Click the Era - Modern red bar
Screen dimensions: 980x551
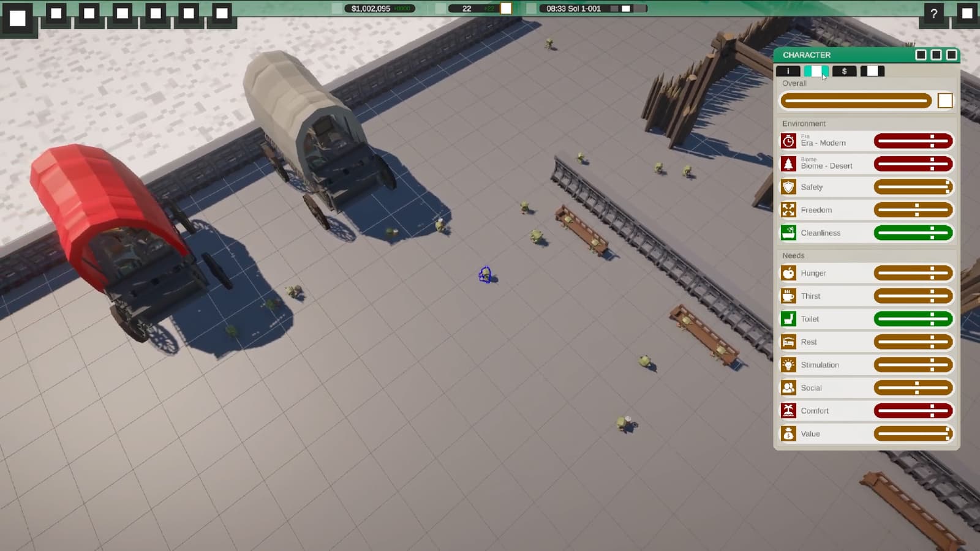coord(913,141)
